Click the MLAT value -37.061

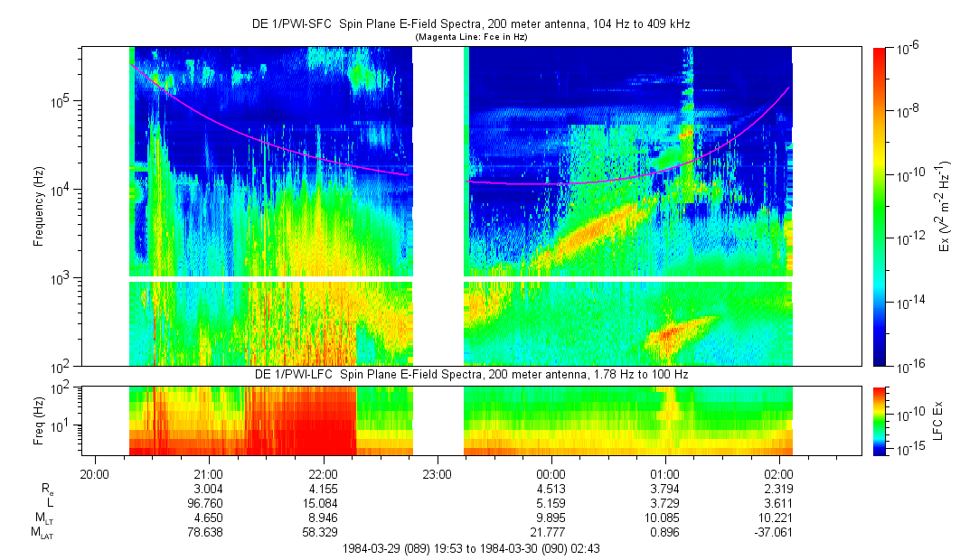779,533
